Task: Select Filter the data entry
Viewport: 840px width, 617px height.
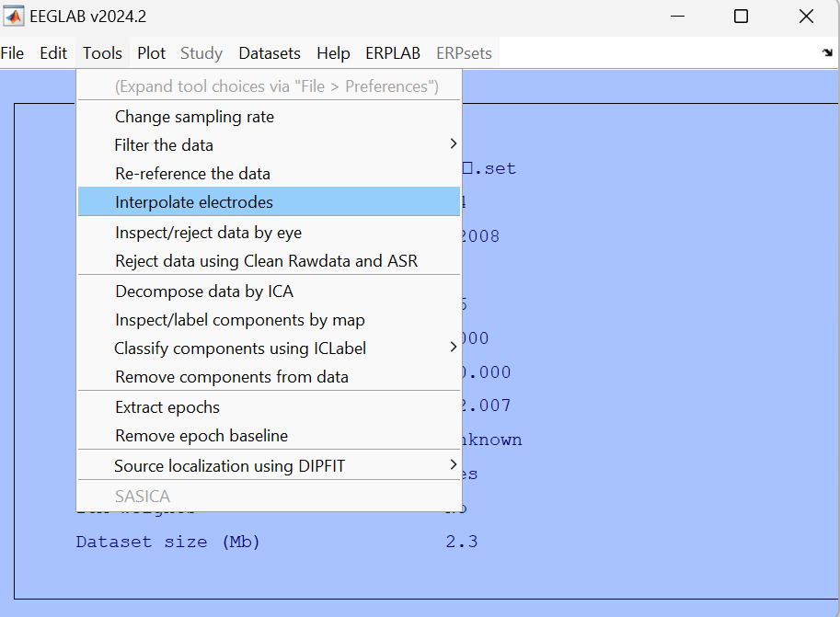Action: [269, 145]
